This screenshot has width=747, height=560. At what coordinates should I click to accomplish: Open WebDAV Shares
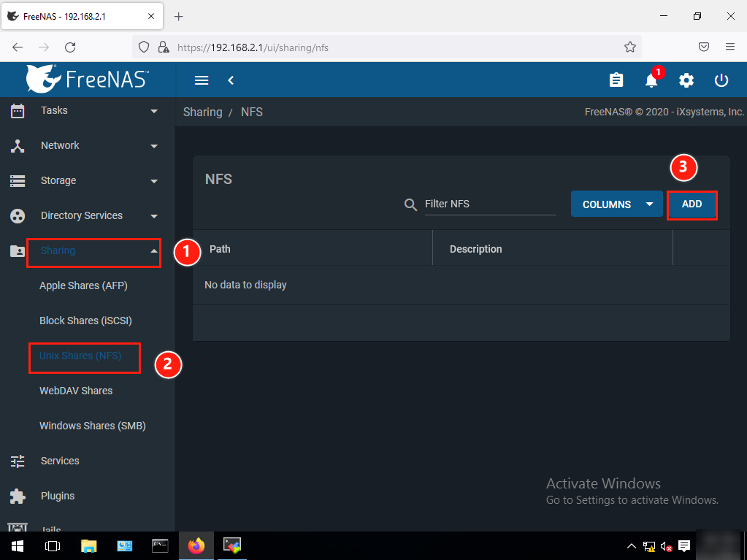76,391
